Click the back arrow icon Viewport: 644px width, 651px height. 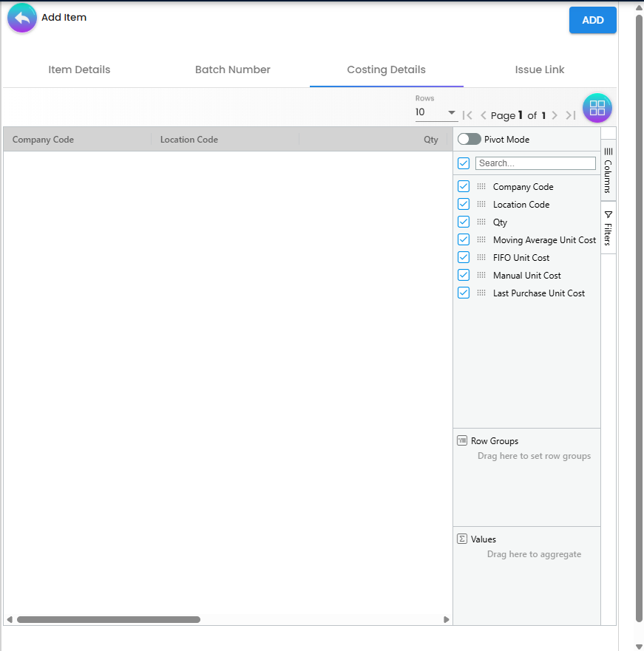tap(21, 17)
